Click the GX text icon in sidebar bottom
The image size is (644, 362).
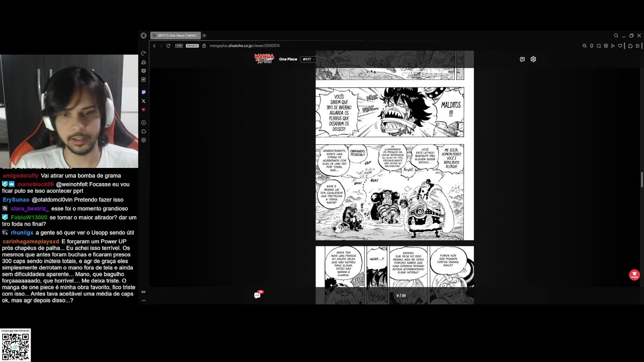(x=143, y=292)
